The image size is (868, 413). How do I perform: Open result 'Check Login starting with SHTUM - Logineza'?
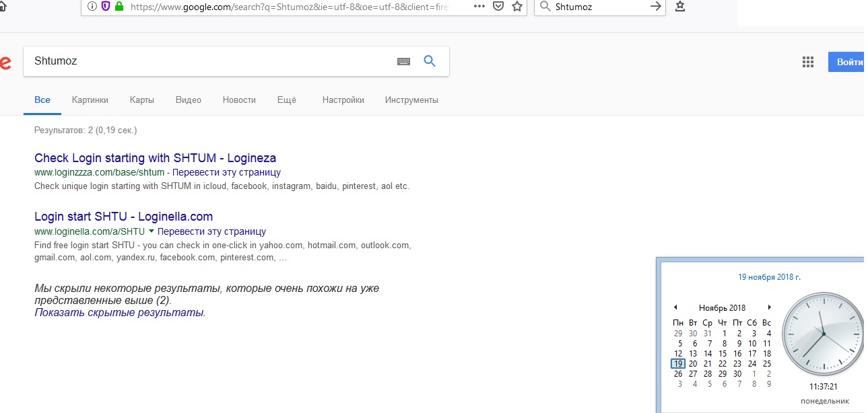(x=155, y=158)
